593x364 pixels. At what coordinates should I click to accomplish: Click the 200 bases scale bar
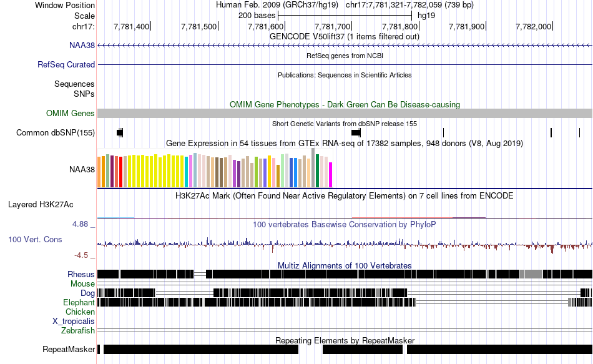coord(345,16)
